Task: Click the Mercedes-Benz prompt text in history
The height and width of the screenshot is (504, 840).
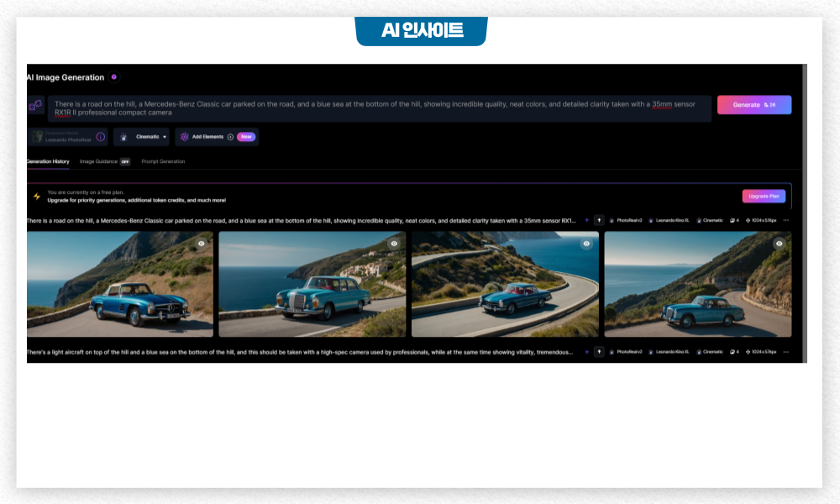Action: tap(301, 220)
